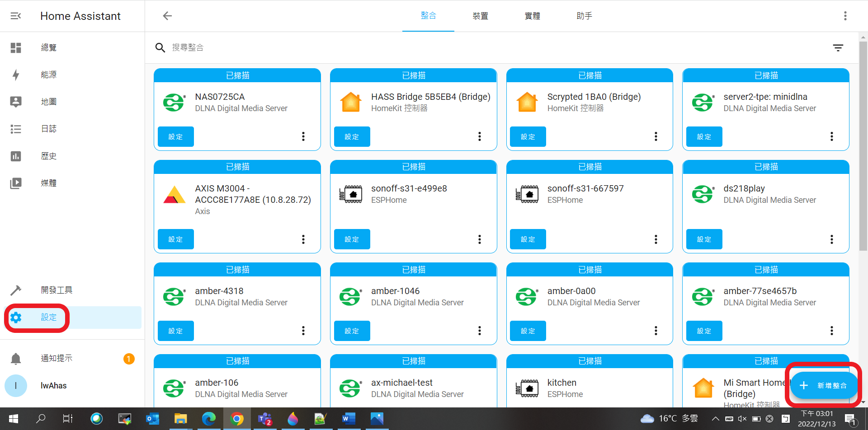The height and width of the screenshot is (430, 868).
Task: Click the DLNA icon of amber-106
Action: [x=174, y=388]
